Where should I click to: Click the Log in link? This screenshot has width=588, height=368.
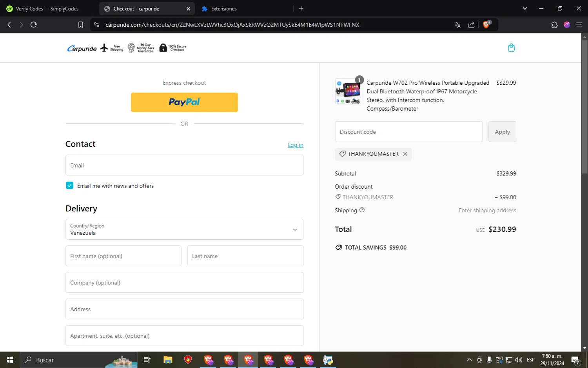[x=296, y=145]
